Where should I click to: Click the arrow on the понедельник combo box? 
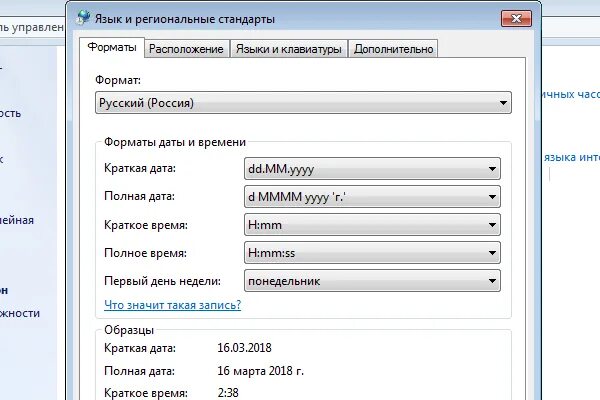492,281
